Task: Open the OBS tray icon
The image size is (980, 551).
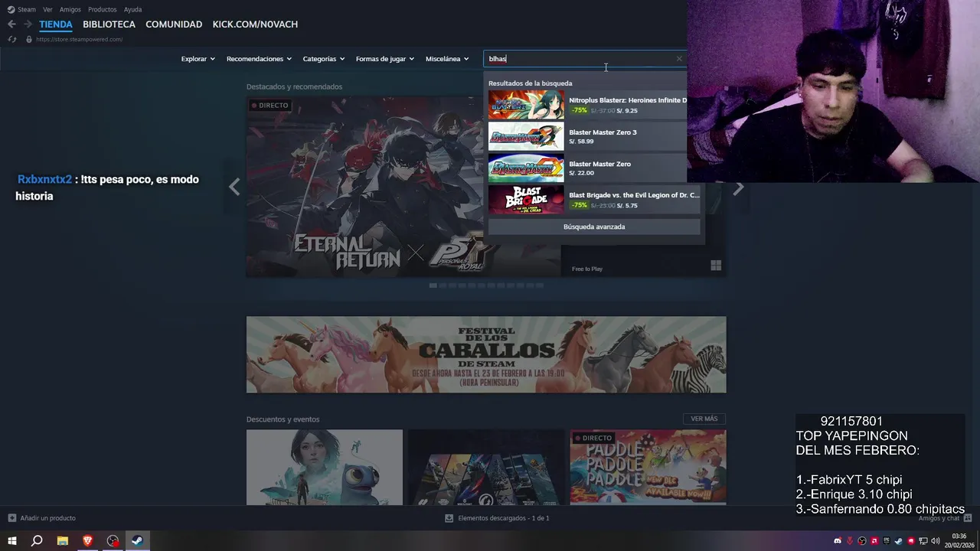Action: pyautogui.click(x=862, y=541)
